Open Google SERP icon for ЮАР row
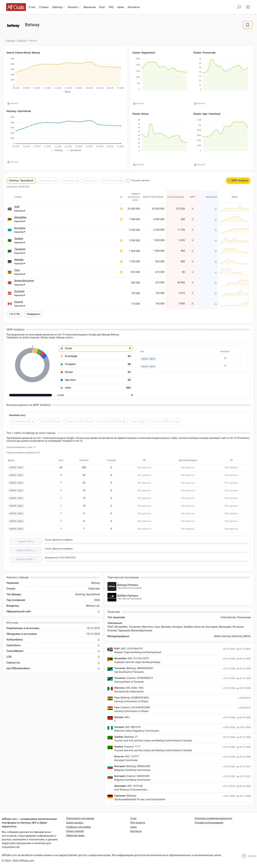The width and height of the screenshot is (257, 868). pos(193,209)
